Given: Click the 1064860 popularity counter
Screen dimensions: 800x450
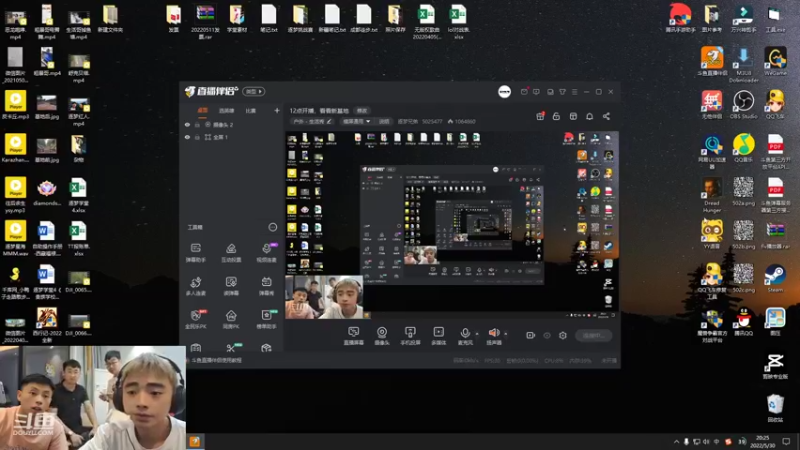Looking at the screenshot, I should (x=462, y=121).
